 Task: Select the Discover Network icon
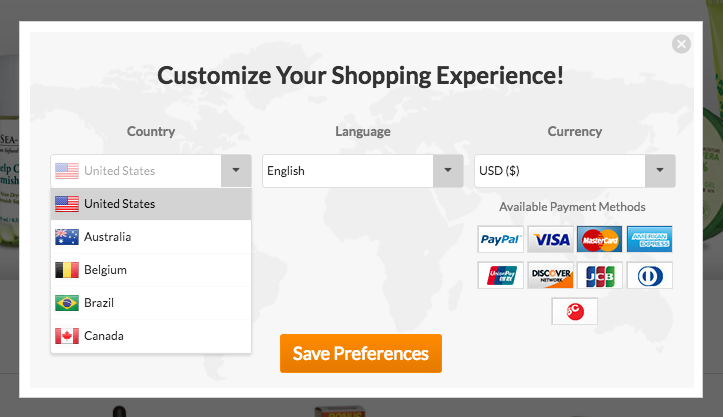point(550,275)
